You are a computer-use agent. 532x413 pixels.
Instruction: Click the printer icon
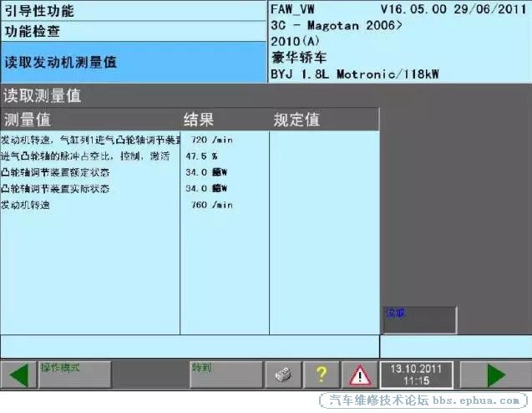tap(283, 374)
